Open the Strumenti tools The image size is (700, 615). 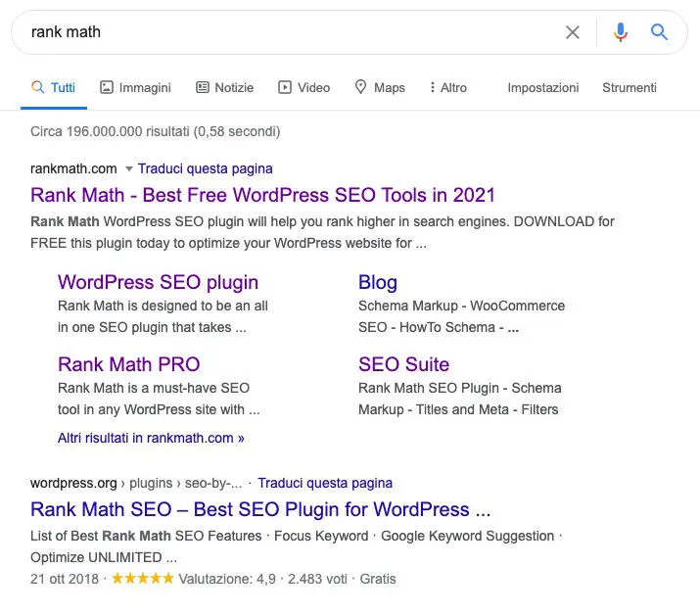pyautogui.click(x=630, y=87)
